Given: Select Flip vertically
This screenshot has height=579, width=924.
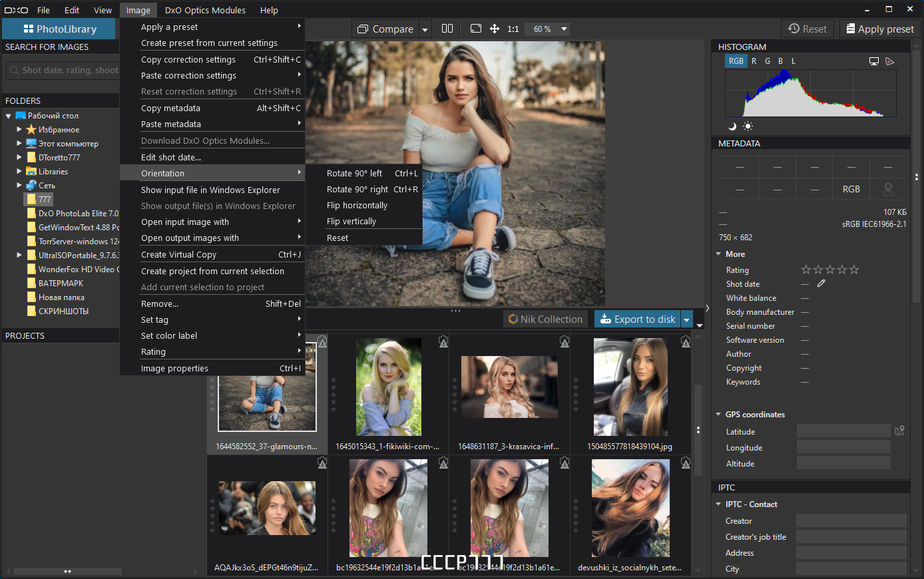Looking at the screenshot, I should point(364,221).
